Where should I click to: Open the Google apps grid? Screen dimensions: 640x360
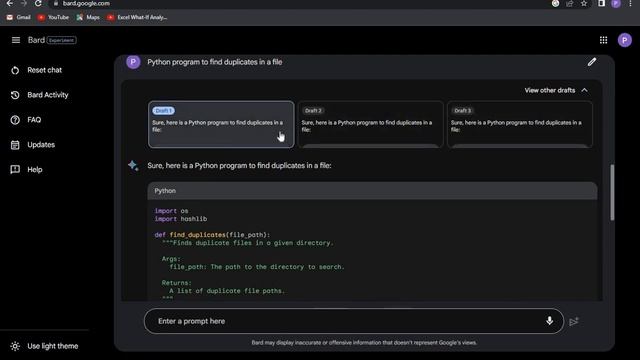603,40
